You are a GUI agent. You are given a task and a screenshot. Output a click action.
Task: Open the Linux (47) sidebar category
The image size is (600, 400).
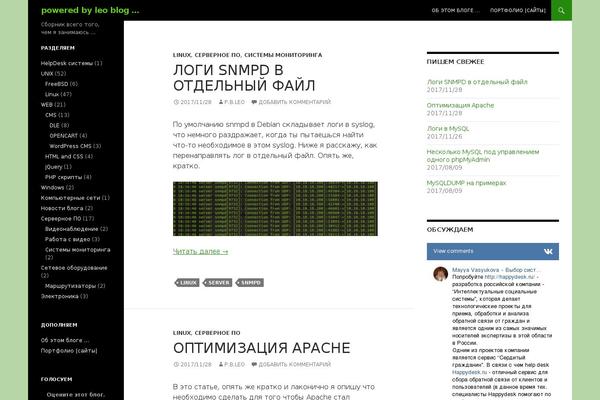coord(52,94)
